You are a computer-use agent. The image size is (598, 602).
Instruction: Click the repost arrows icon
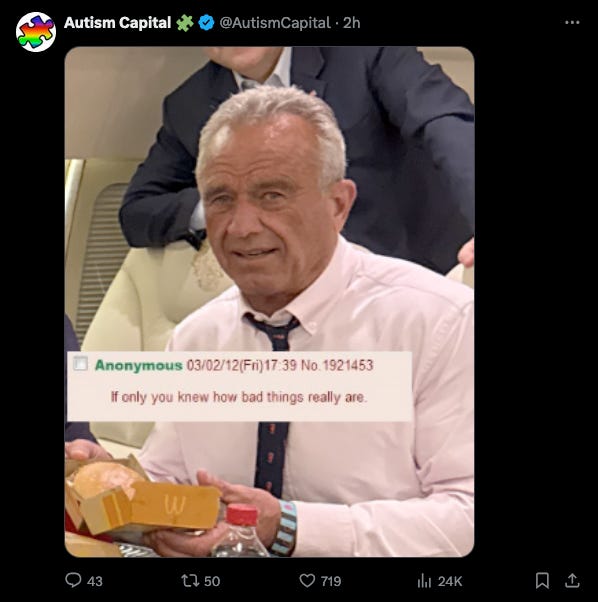pos(190,580)
